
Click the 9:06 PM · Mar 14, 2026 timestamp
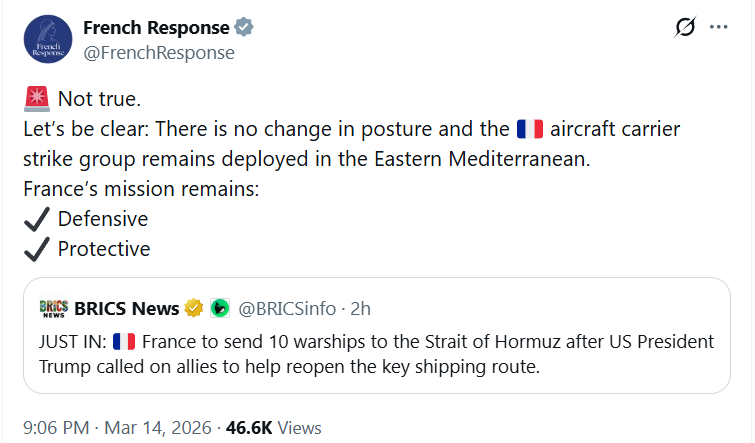pyautogui.click(x=117, y=427)
